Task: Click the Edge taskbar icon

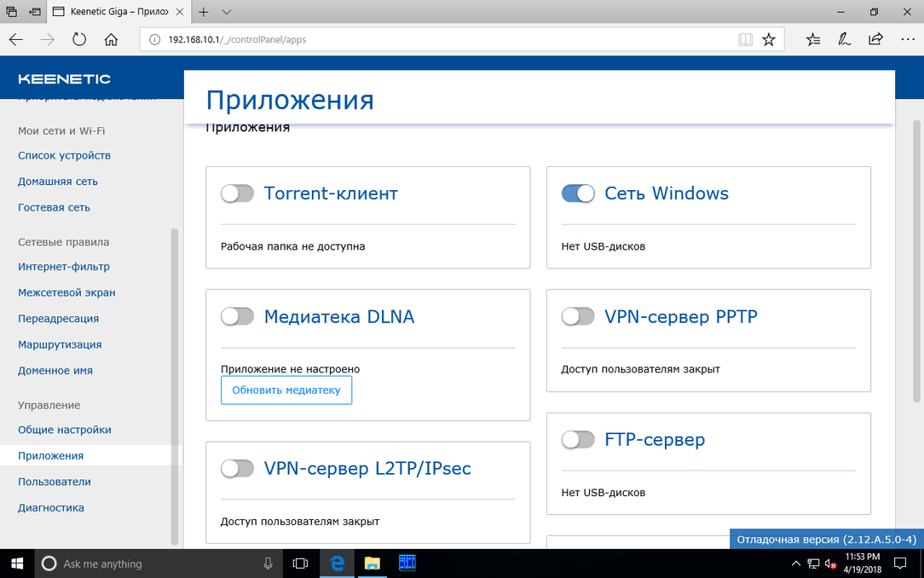Action: click(x=337, y=564)
